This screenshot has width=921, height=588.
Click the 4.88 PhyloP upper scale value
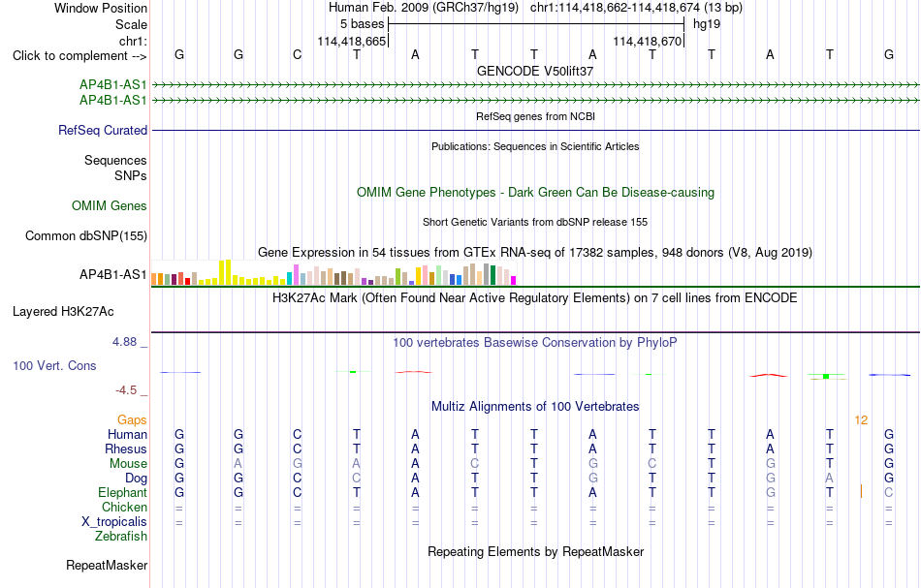click(124, 342)
